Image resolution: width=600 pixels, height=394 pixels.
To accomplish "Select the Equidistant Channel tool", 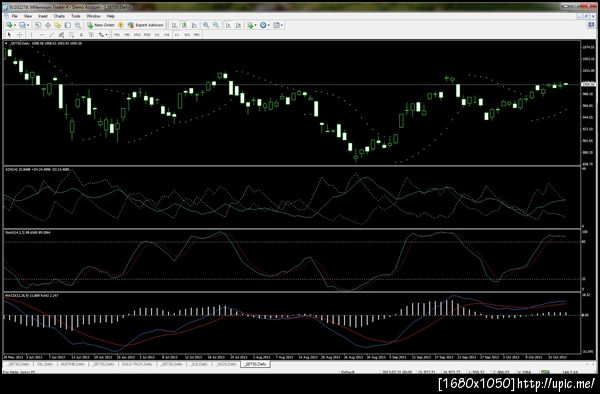I will (61, 34).
